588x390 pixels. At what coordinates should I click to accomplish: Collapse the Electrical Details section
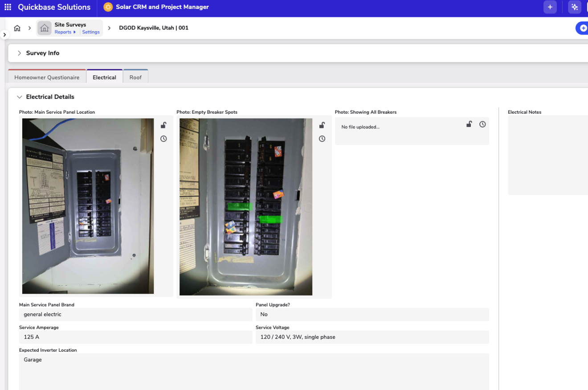coord(19,97)
